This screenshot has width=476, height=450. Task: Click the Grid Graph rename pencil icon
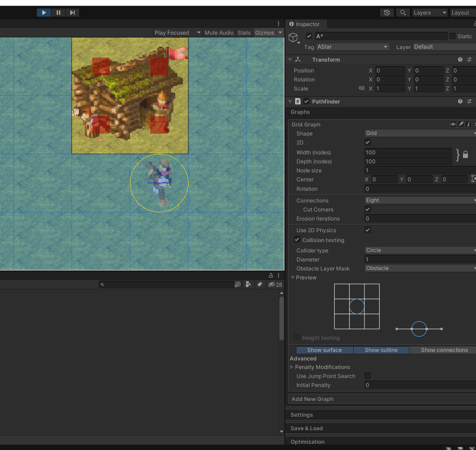(x=461, y=124)
